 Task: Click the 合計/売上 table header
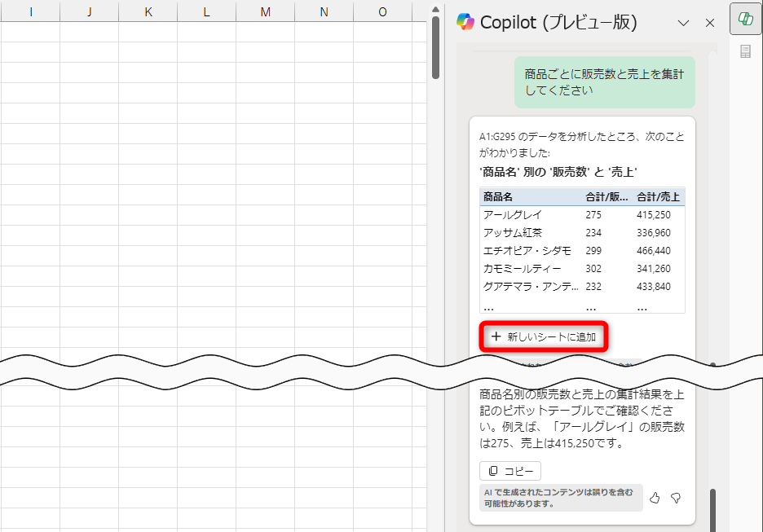[658, 197]
